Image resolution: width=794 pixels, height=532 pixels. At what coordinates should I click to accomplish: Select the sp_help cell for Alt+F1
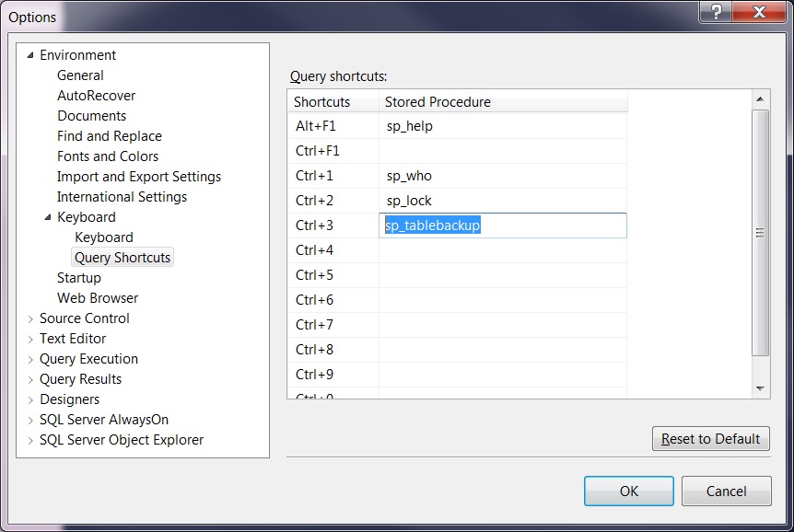tap(502, 126)
